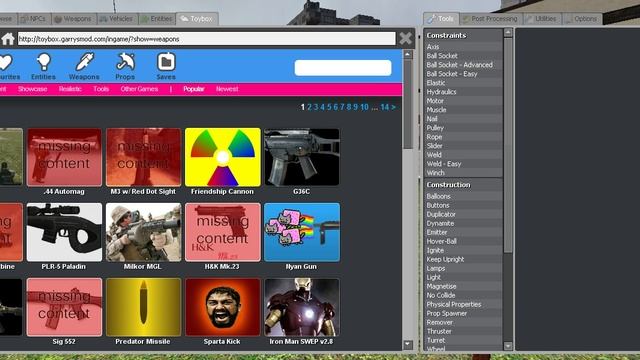This screenshot has height=360, width=640.
Task: Select the Hydraulics tool
Action: click(463, 92)
